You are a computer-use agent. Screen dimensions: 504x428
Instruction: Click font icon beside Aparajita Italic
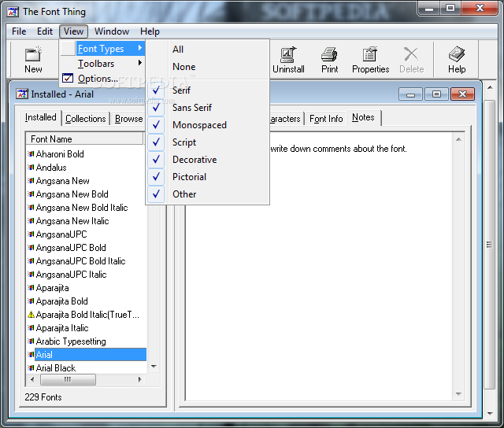click(31, 328)
